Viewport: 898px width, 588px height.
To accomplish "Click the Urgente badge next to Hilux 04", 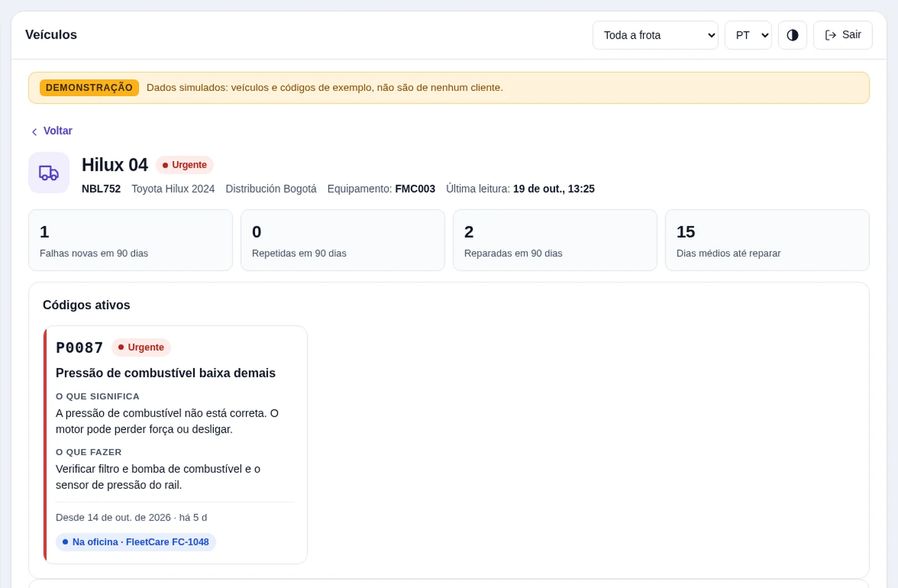I will pyautogui.click(x=185, y=165).
